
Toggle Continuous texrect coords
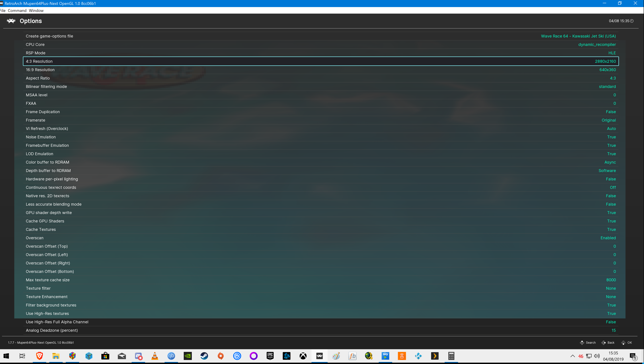click(321, 187)
